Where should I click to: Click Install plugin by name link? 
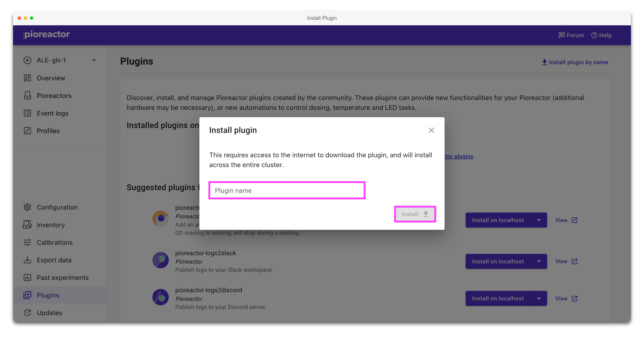(x=575, y=62)
